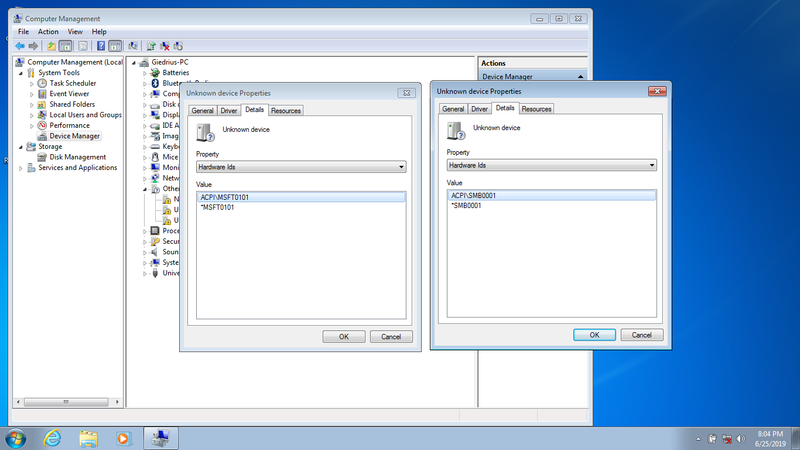This screenshot has width=800, height=450.
Task: Expand the Event Viewer node
Action: tap(32, 94)
